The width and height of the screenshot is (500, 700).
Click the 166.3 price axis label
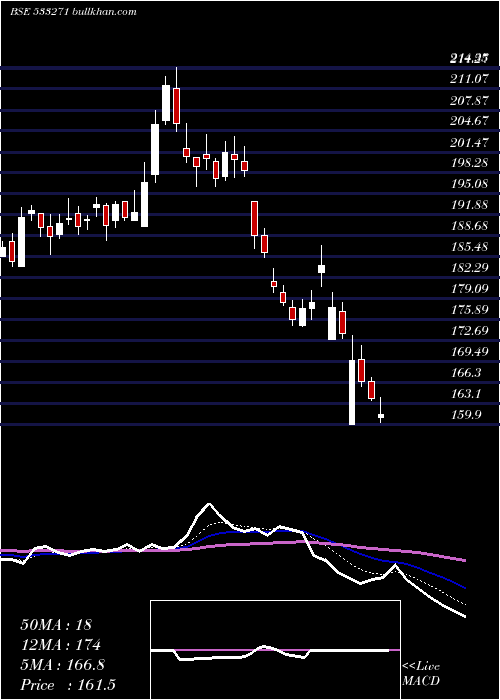click(x=466, y=372)
